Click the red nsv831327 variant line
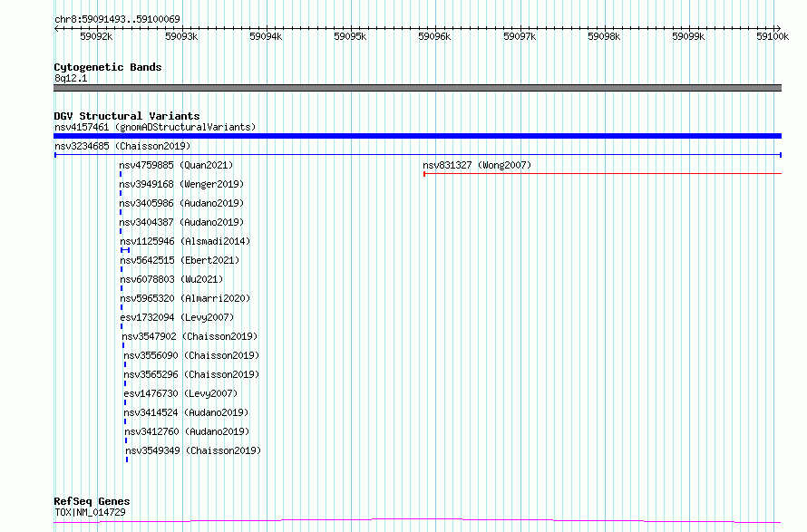 click(602, 174)
